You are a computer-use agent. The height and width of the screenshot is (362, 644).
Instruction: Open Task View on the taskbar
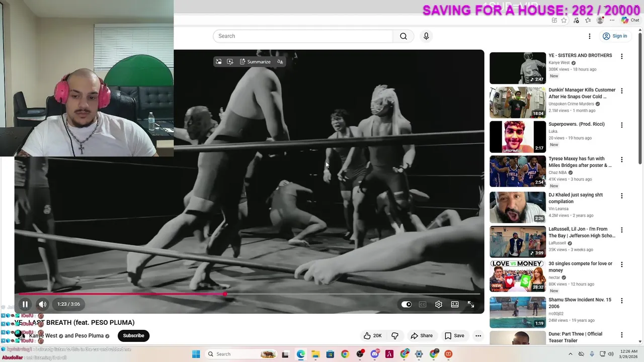(x=285, y=354)
